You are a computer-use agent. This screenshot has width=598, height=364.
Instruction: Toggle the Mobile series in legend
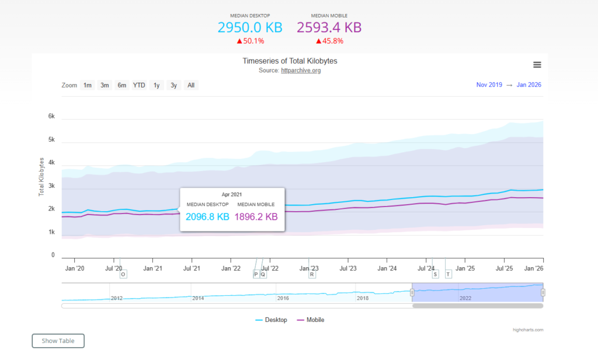tap(311, 320)
